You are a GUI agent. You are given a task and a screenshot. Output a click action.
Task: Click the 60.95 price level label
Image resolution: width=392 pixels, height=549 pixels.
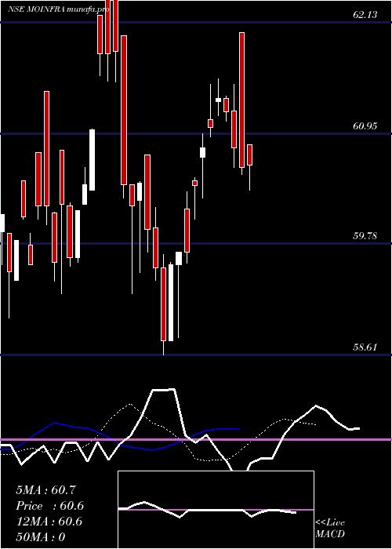(x=365, y=126)
